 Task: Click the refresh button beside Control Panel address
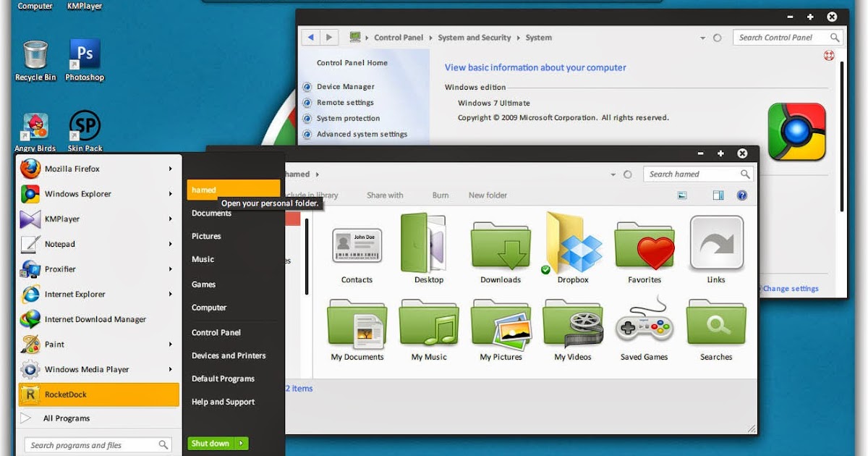718,38
